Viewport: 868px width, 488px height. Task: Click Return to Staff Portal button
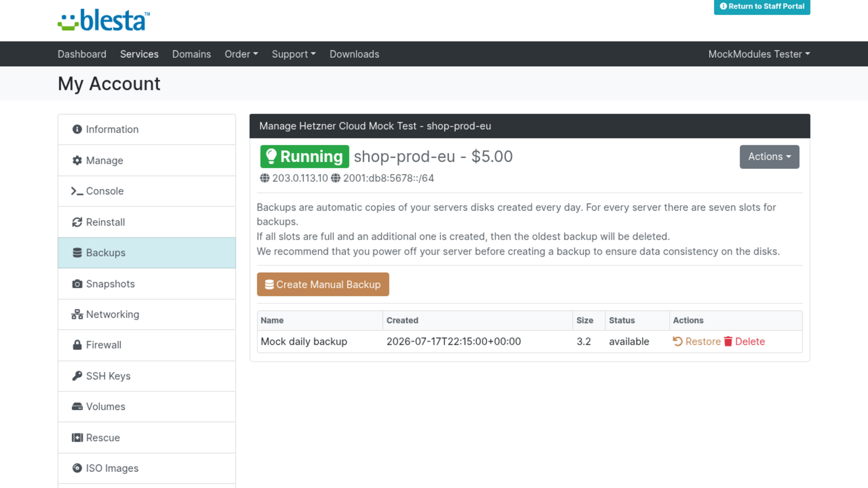[x=762, y=7]
